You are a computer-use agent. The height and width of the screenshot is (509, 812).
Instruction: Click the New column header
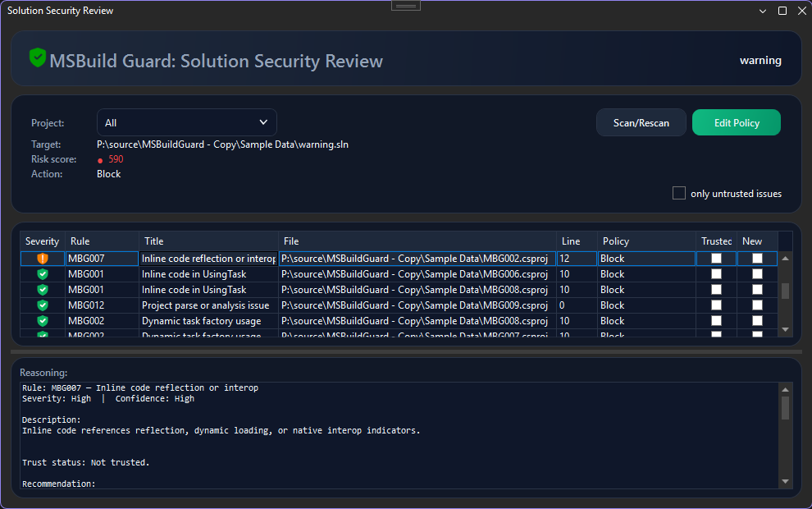[757, 241]
